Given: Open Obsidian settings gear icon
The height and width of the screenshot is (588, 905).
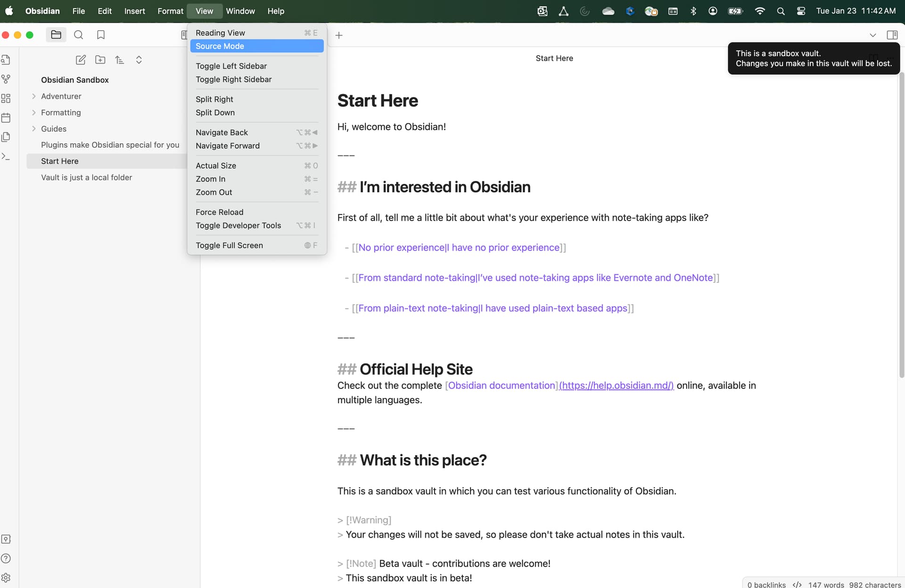Looking at the screenshot, I should pos(6,578).
